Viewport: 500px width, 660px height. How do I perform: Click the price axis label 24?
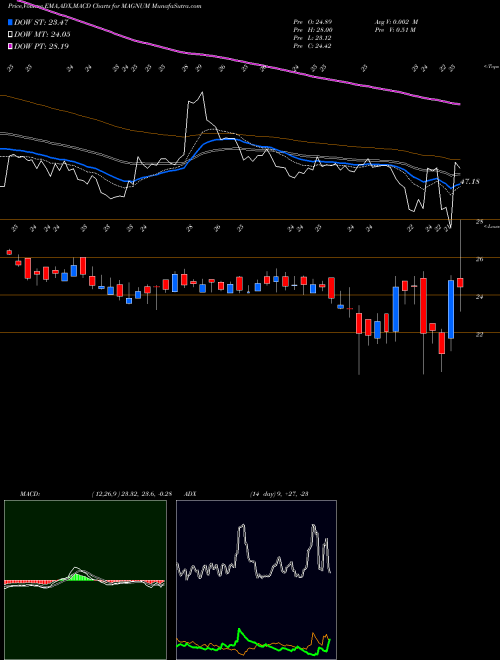tap(479, 297)
